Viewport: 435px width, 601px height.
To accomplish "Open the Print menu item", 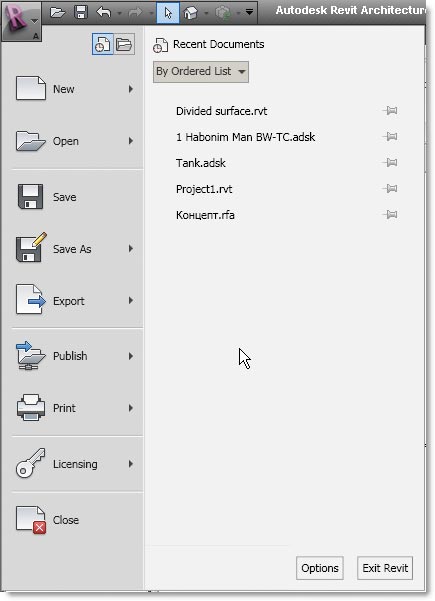I will tap(77, 408).
